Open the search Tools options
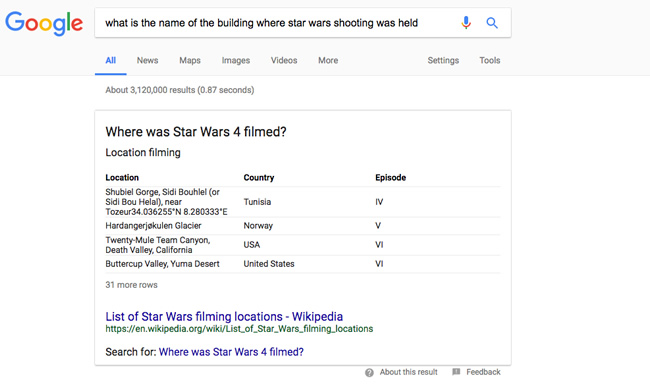 click(490, 60)
